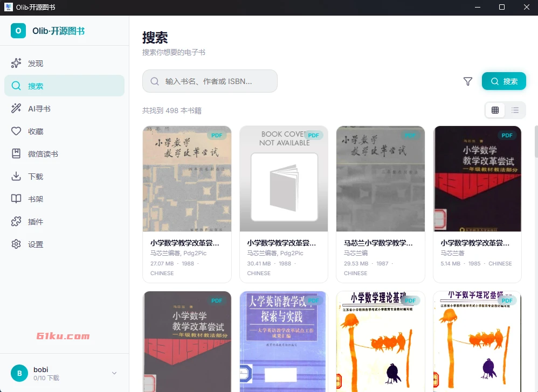Click the teal 搜索 search button
The image size is (538, 392).
pos(503,81)
